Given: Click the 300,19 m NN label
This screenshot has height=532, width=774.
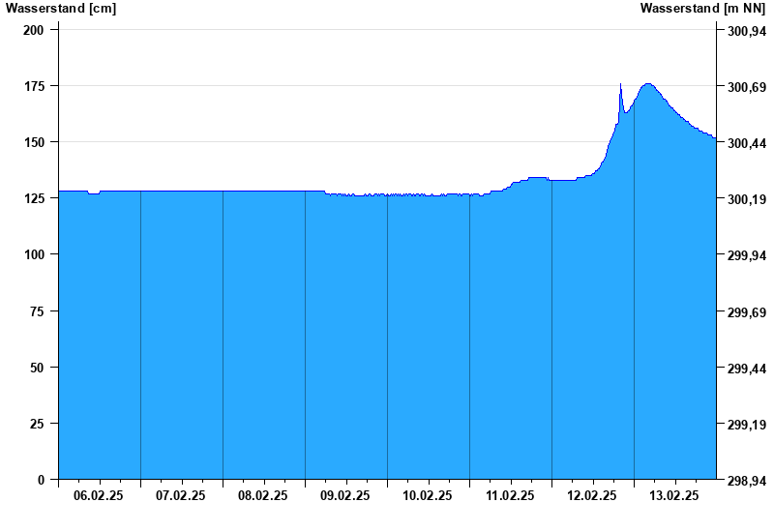Looking at the screenshot, I should click(x=747, y=200).
